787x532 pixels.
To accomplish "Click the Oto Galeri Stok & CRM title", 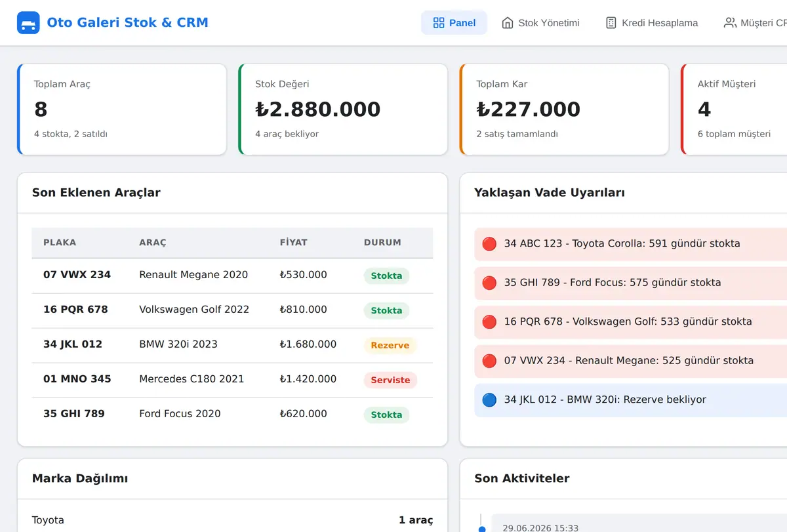I will pyautogui.click(x=127, y=23).
